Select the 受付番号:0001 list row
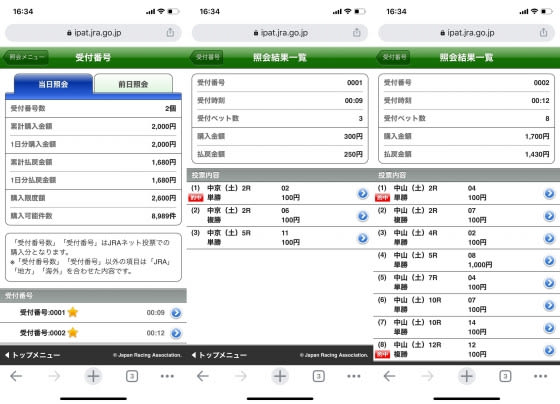The image size is (560, 404). [x=93, y=313]
